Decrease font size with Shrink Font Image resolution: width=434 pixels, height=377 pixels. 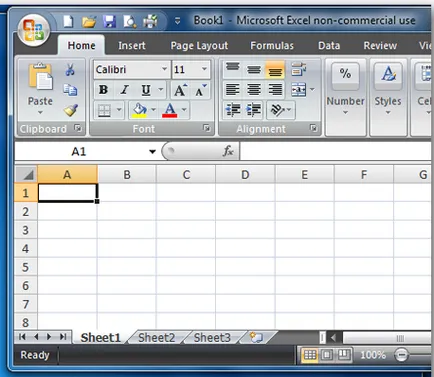[x=201, y=90]
